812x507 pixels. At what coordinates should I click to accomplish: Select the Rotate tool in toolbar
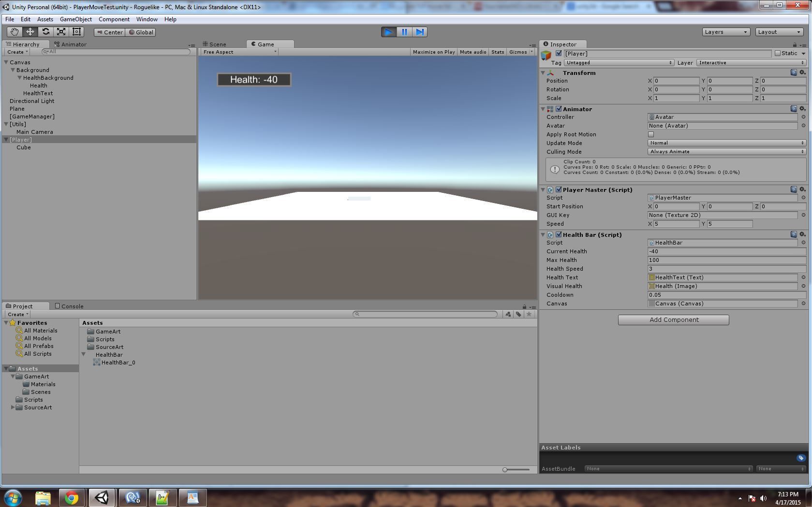(45, 32)
